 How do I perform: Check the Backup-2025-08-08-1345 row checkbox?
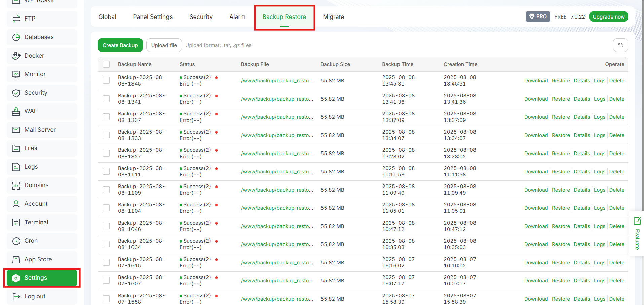[x=106, y=80]
